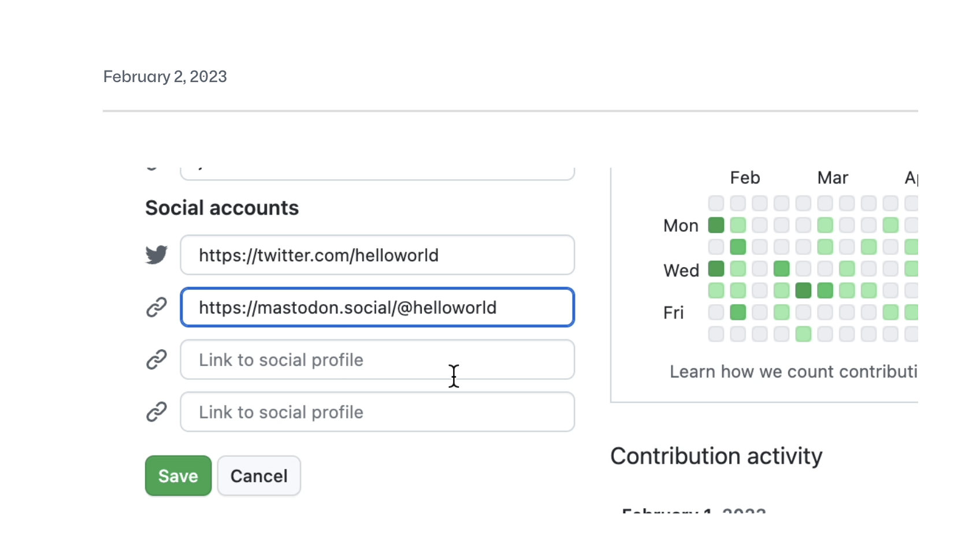980x540 pixels.
Task: Click the link icon beside the Mastodon URL
Action: pyautogui.click(x=156, y=307)
